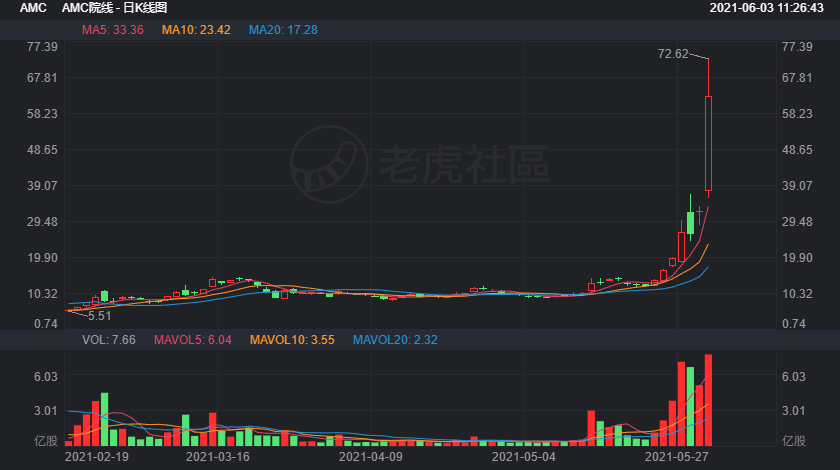Click the left volume axis label 6.03
840x470 pixels.
pos(46,377)
